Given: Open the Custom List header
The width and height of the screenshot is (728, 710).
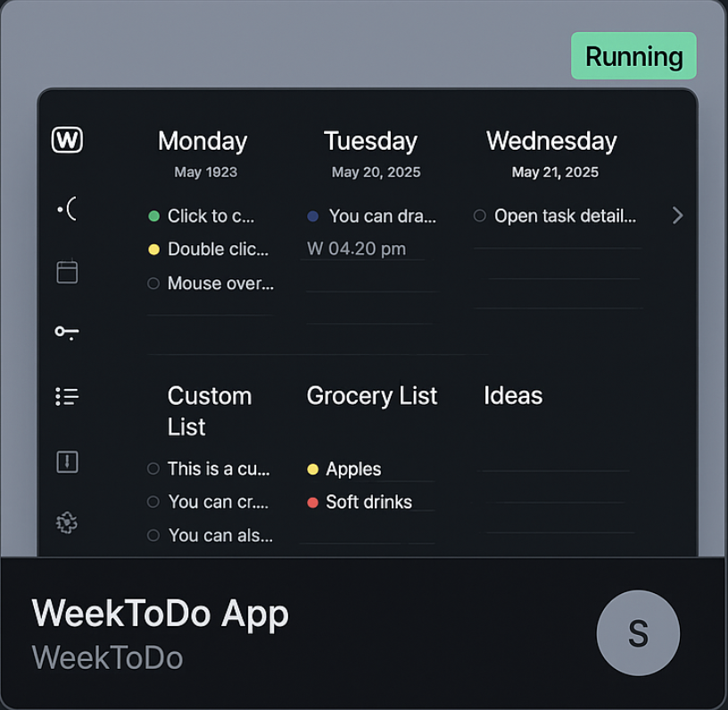Looking at the screenshot, I should [x=210, y=411].
